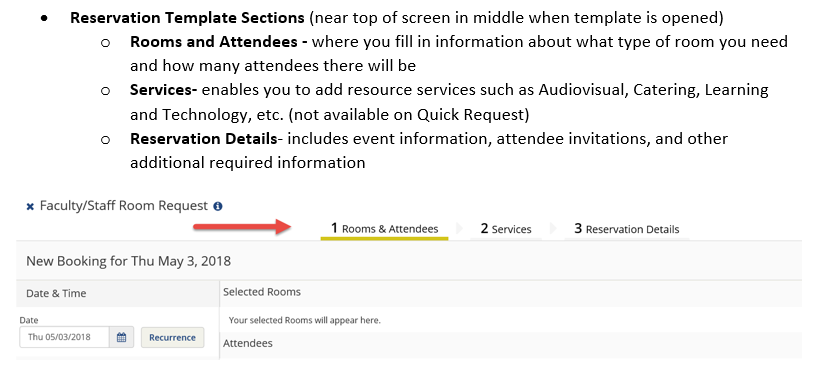Open the calendar date picker icon
Image resolution: width=816 pixels, height=373 pixels.
coord(121,337)
